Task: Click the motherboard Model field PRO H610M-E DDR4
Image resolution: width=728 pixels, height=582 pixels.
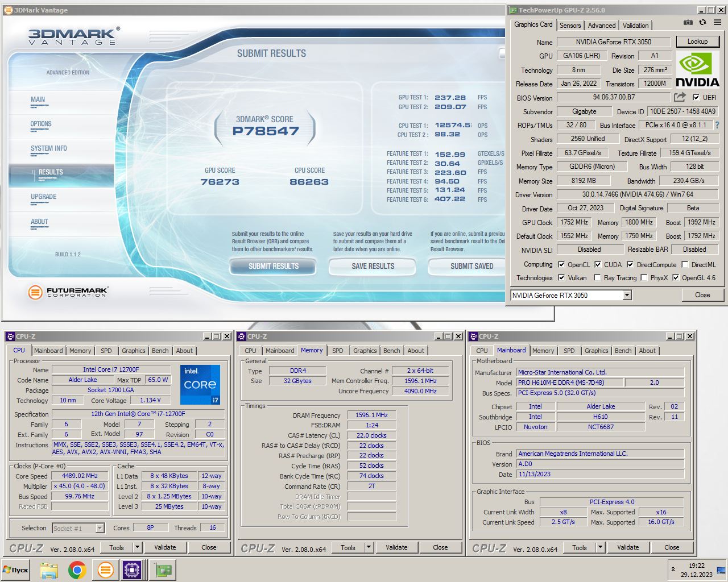Action: [x=570, y=383]
